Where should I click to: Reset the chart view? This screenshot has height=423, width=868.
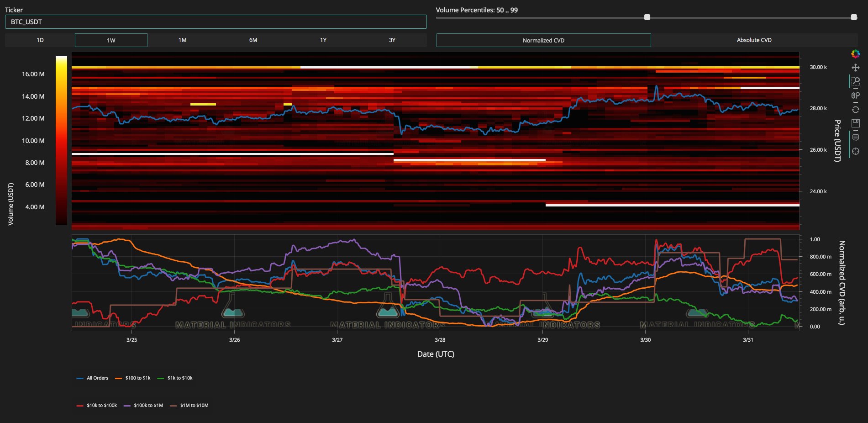(x=855, y=109)
